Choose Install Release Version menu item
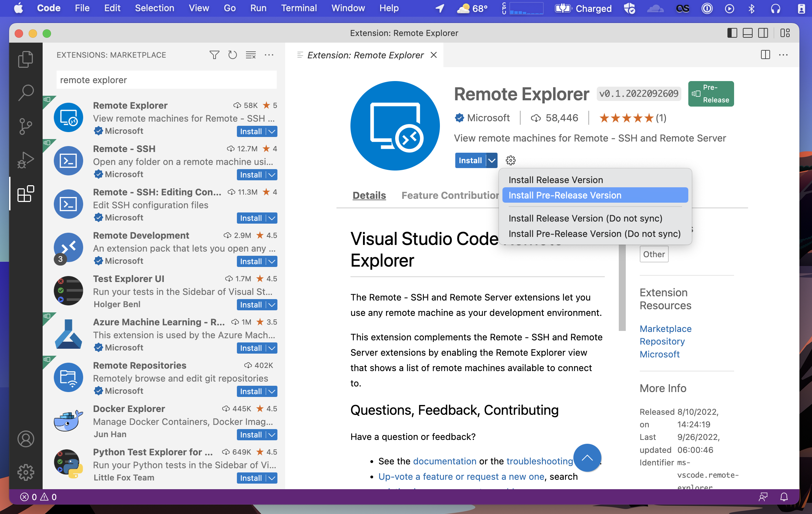 pyautogui.click(x=595, y=180)
